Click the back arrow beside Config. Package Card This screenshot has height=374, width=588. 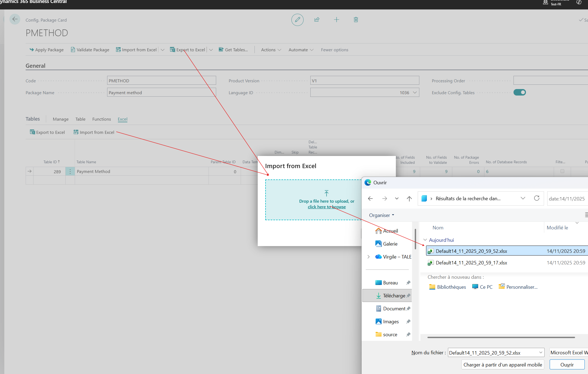click(15, 19)
